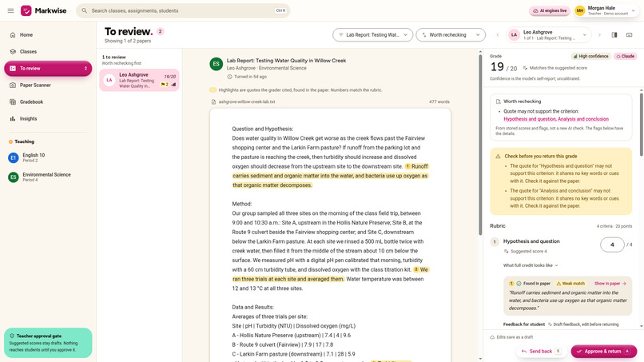Click Show in paper link
Image resolution: width=644 pixels, height=362 pixels.
tap(610, 284)
